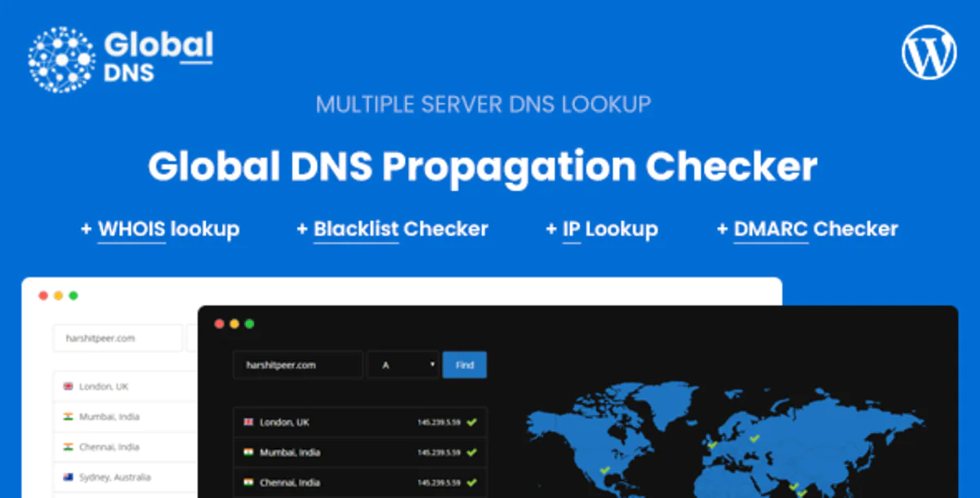Click Chennai, India text in dark window
Screen dimensions: 980x498
coord(290,482)
